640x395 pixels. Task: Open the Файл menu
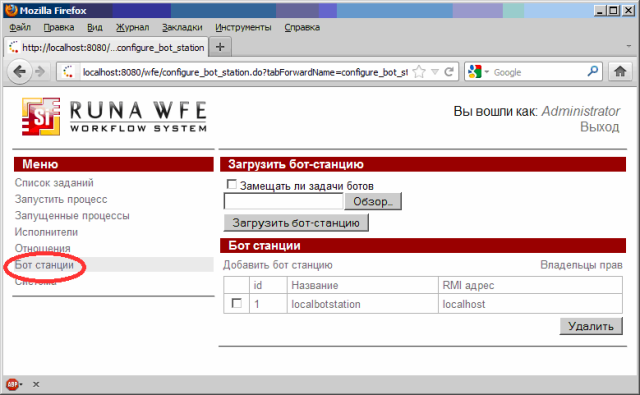(x=20, y=27)
